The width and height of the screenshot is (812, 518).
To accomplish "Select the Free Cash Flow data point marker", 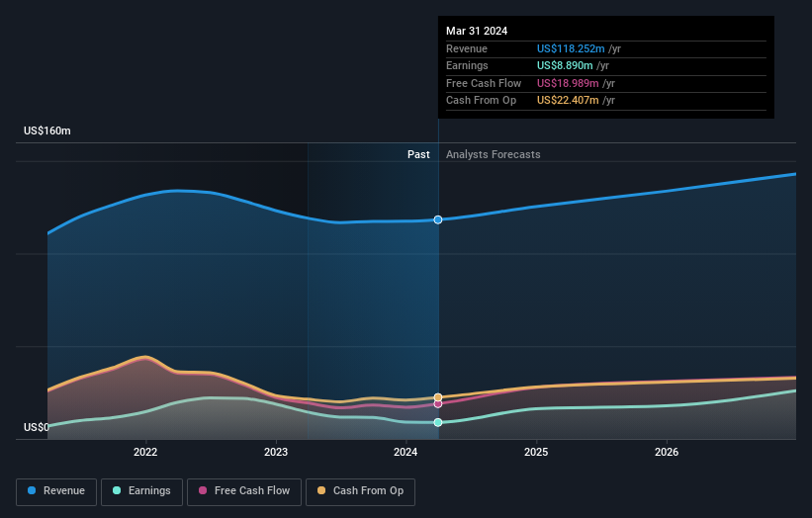I will (438, 404).
